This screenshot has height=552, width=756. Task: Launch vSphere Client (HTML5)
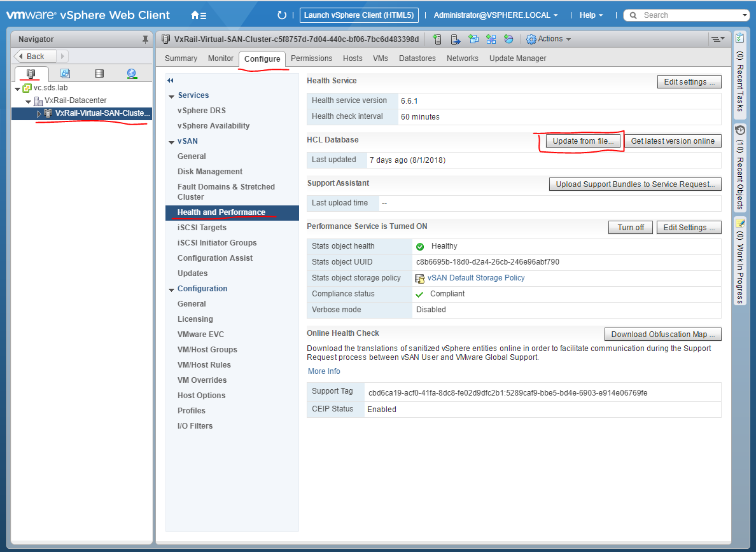tap(359, 15)
